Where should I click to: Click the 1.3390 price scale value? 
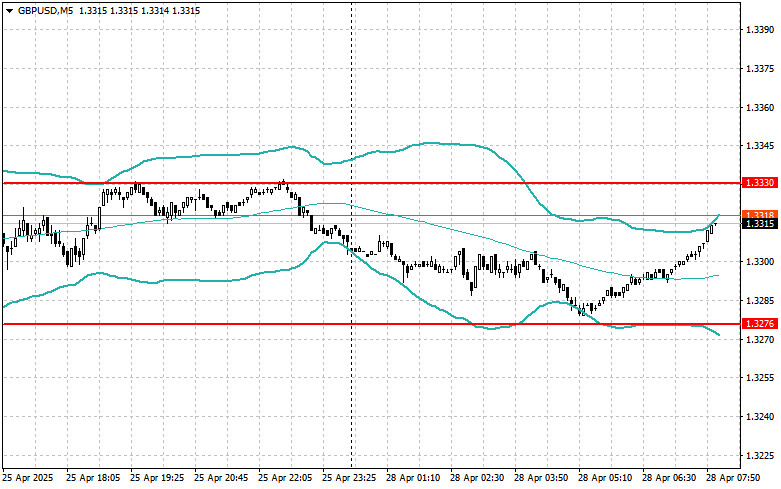click(760, 30)
